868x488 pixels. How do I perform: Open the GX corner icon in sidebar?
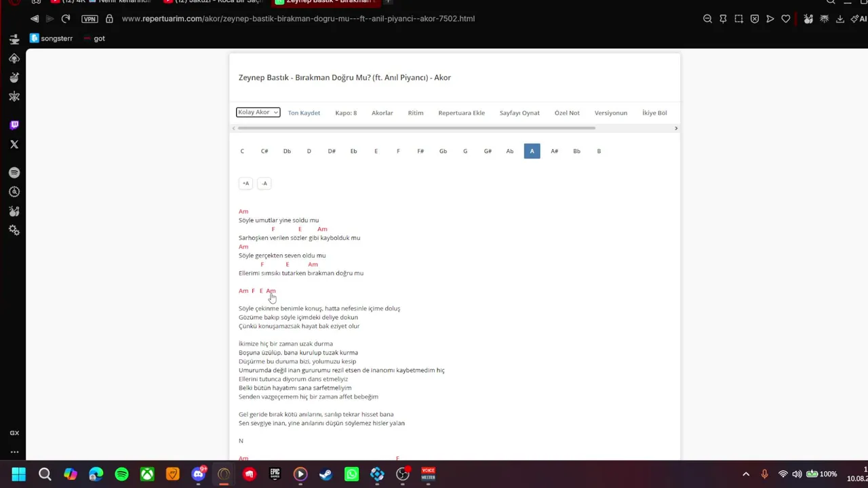(x=14, y=432)
